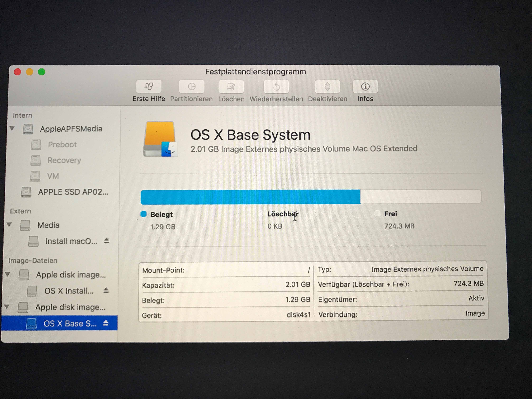Collapse the external Media disclosure triangle
The height and width of the screenshot is (399, 532).
(x=9, y=225)
